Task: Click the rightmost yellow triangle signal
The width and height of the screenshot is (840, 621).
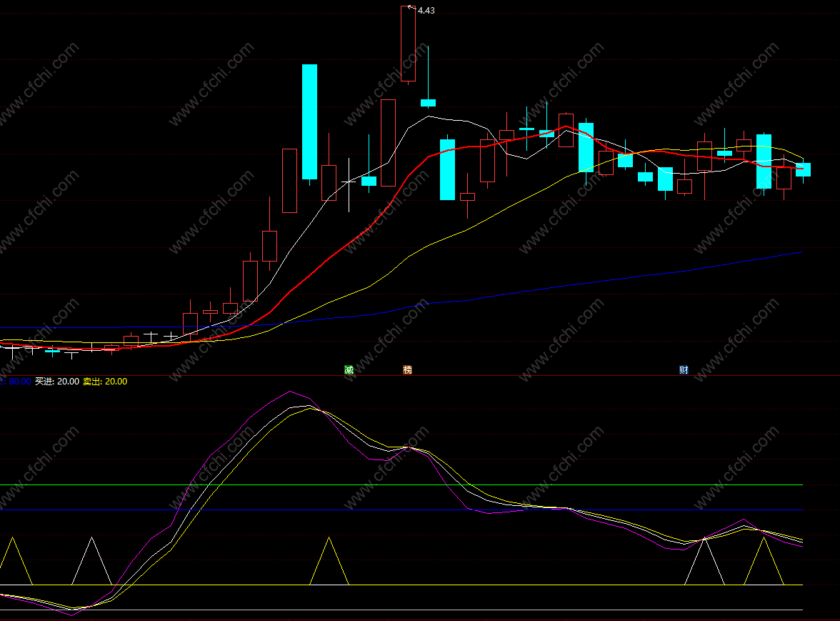Action: pyautogui.click(x=764, y=561)
